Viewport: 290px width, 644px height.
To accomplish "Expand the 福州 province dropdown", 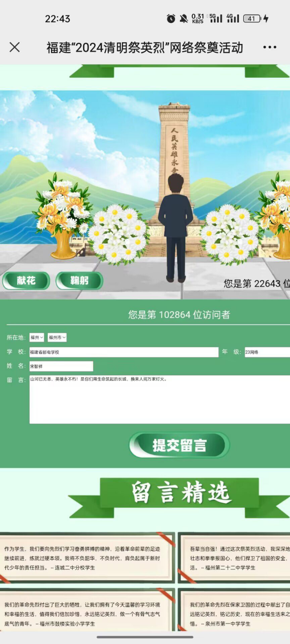I will (x=37, y=338).
